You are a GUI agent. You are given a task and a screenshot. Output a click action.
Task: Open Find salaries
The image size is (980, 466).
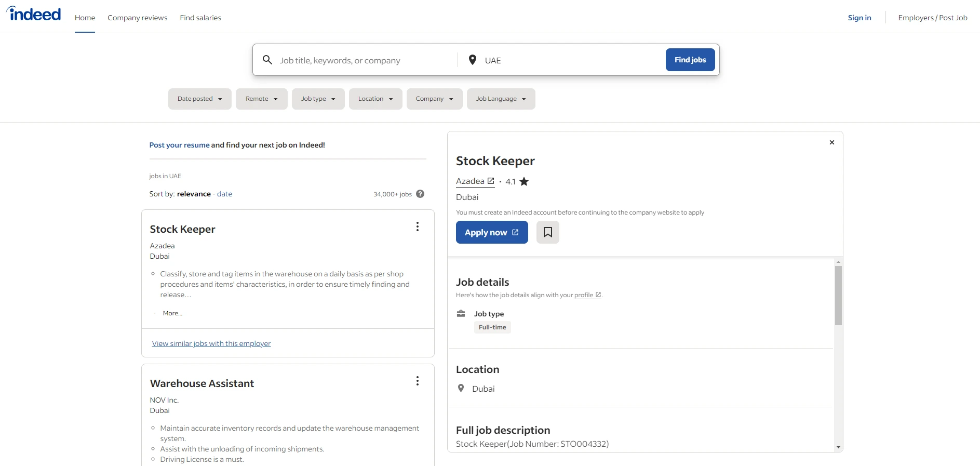click(200, 18)
